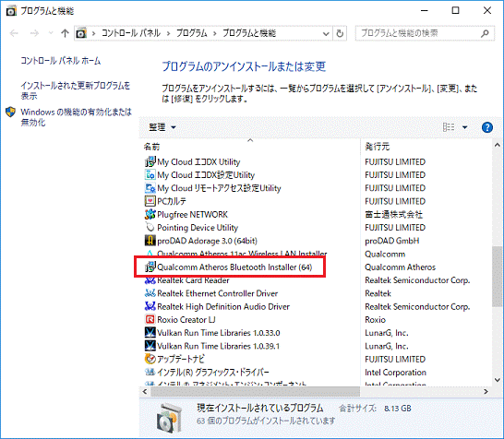This screenshot has width=504, height=439.
Task: Click the horizontal scrollbar thumb of the list
Action: pyautogui.click(x=255, y=391)
